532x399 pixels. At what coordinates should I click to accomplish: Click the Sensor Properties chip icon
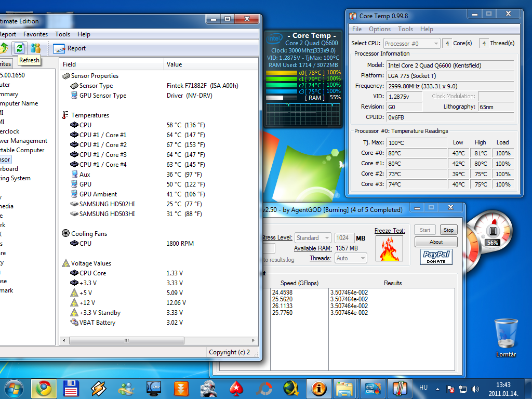(66, 76)
